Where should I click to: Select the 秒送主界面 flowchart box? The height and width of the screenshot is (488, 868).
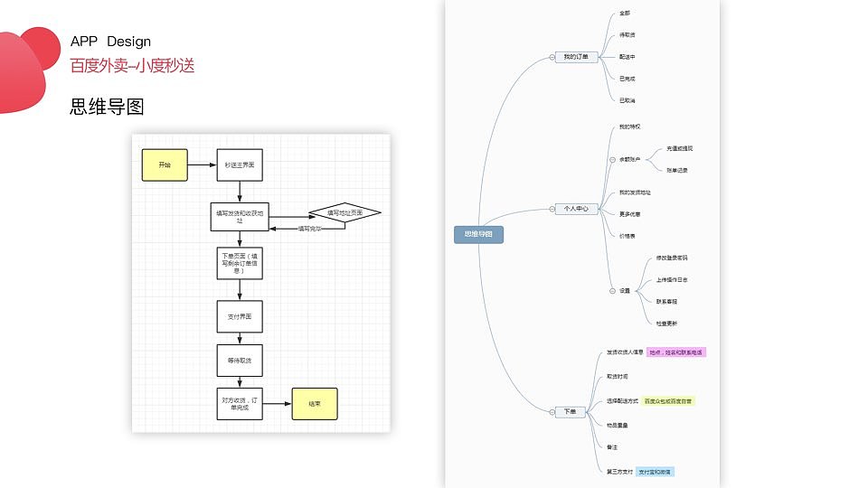[240, 164]
